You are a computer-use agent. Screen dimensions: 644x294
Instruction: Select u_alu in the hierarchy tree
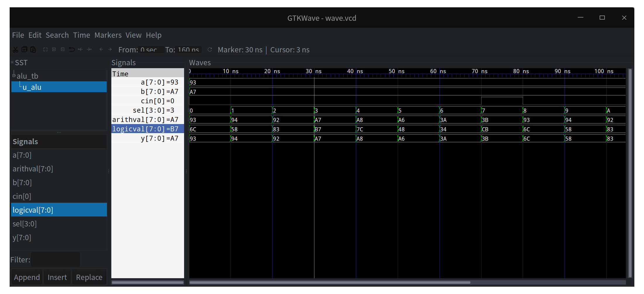point(32,87)
